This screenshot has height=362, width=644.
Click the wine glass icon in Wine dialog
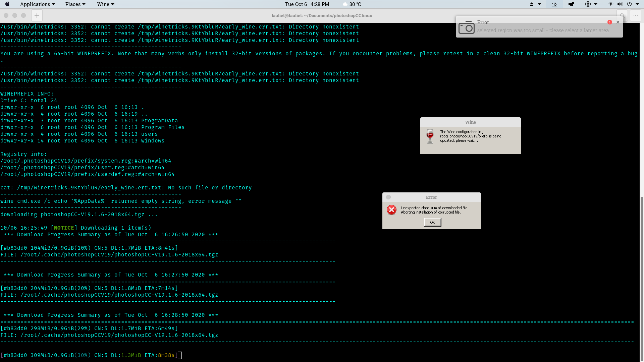click(430, 136)
